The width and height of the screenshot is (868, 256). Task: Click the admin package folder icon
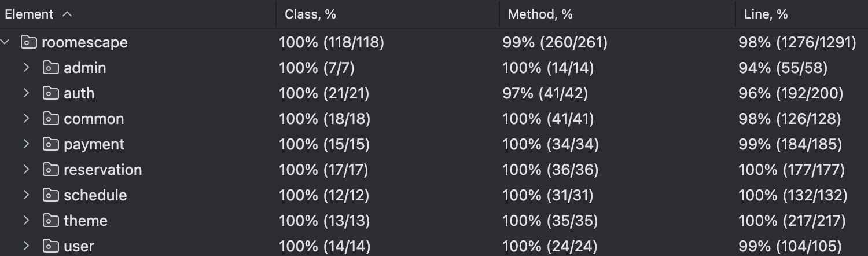coord(51,68)
